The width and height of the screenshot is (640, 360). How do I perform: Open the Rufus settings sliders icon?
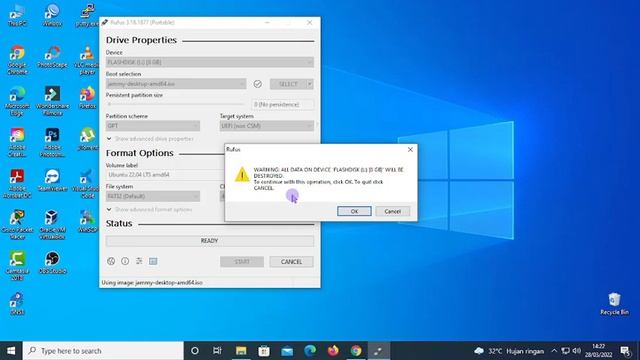(139, 261)
